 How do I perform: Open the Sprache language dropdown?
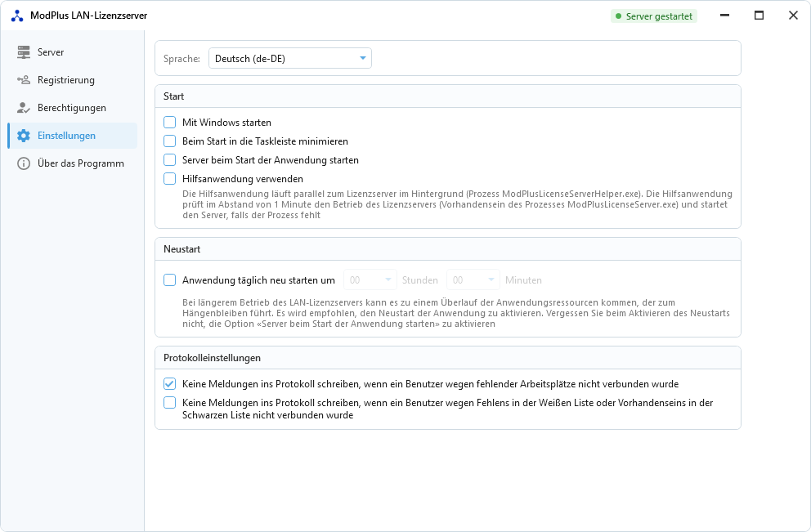pos(289,58)
